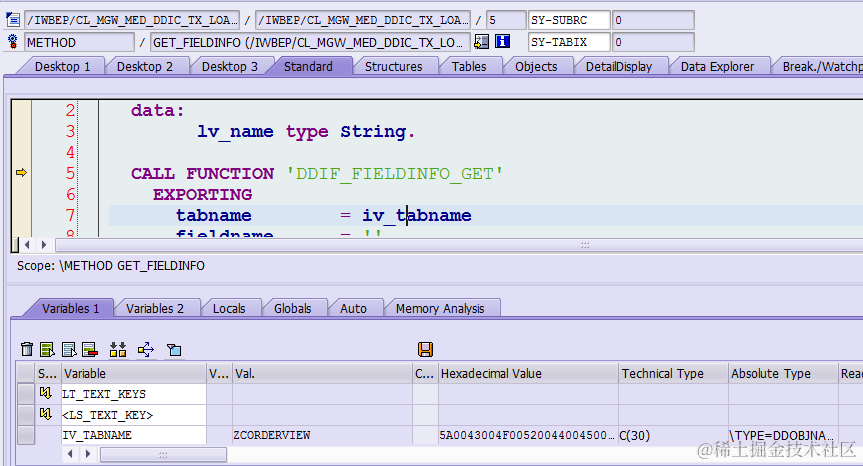The image size is (863, 466).
Task: Click the variables table horizontal scrollbar thumb
Action: tap(163, 454)
